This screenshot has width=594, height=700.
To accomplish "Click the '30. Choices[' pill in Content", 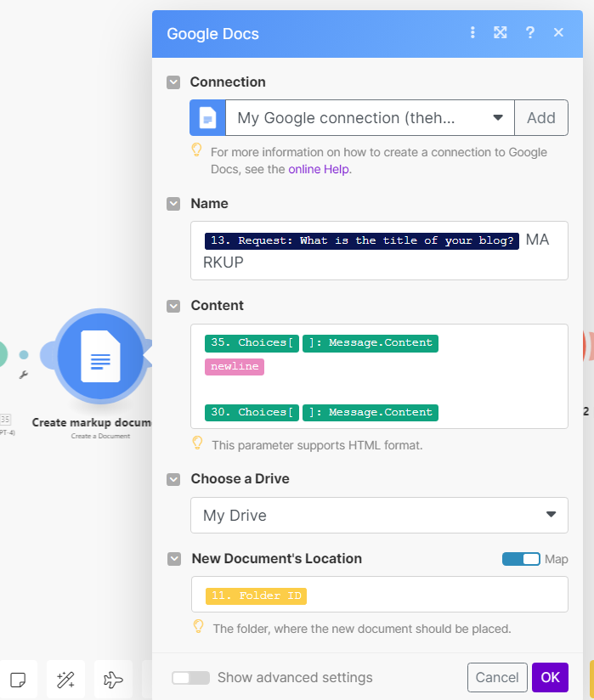I will (252, 413).
